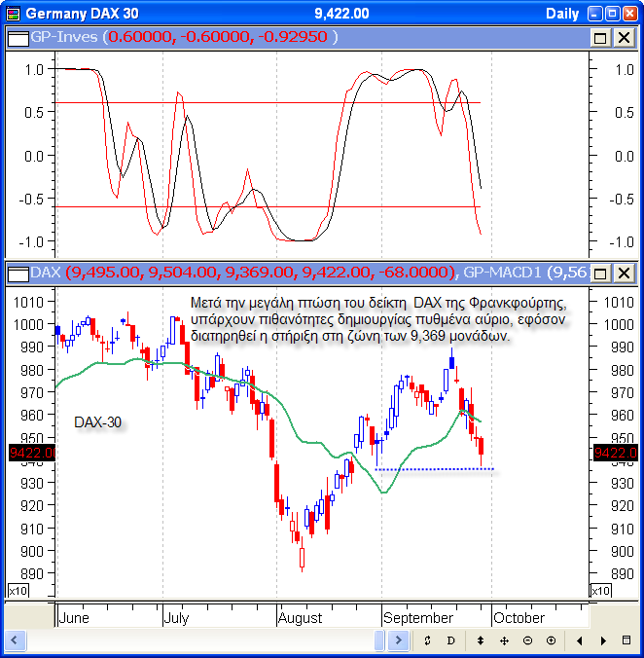Maximize the GP-Inves indicator pane
The image size is (644, 658).
coord(600,37)
